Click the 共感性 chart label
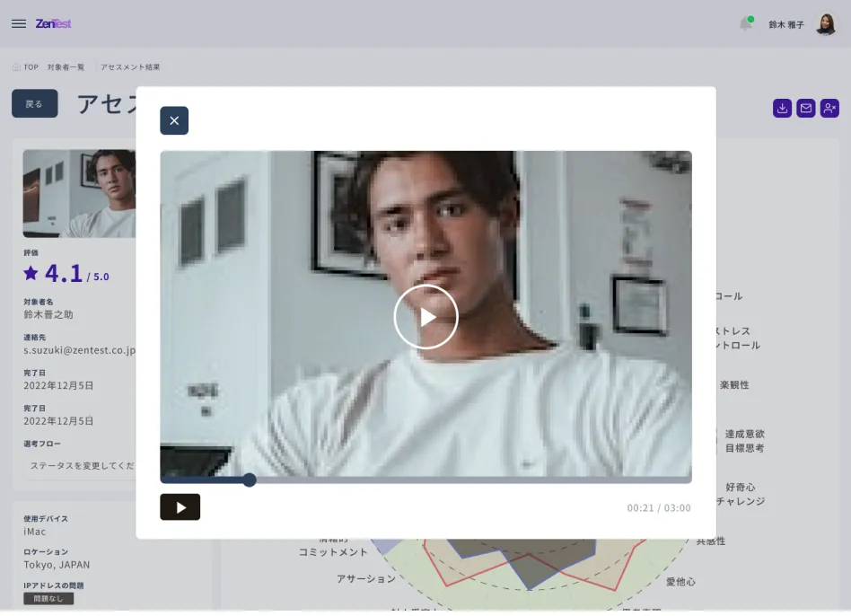Screen dimensions: 851x616 pos(711,541)
